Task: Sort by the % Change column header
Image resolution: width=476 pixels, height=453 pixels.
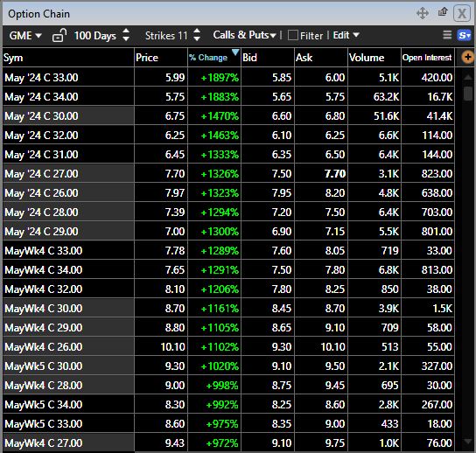Action: (214, 58)
